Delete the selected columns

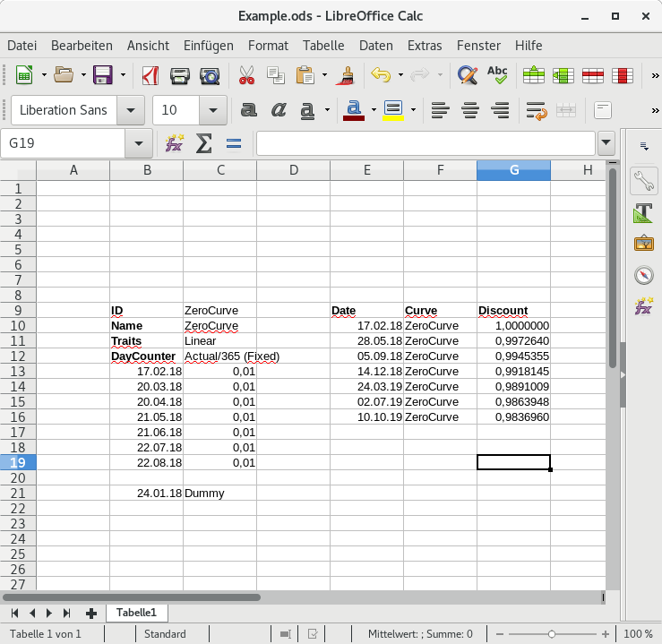click(623, 75)
